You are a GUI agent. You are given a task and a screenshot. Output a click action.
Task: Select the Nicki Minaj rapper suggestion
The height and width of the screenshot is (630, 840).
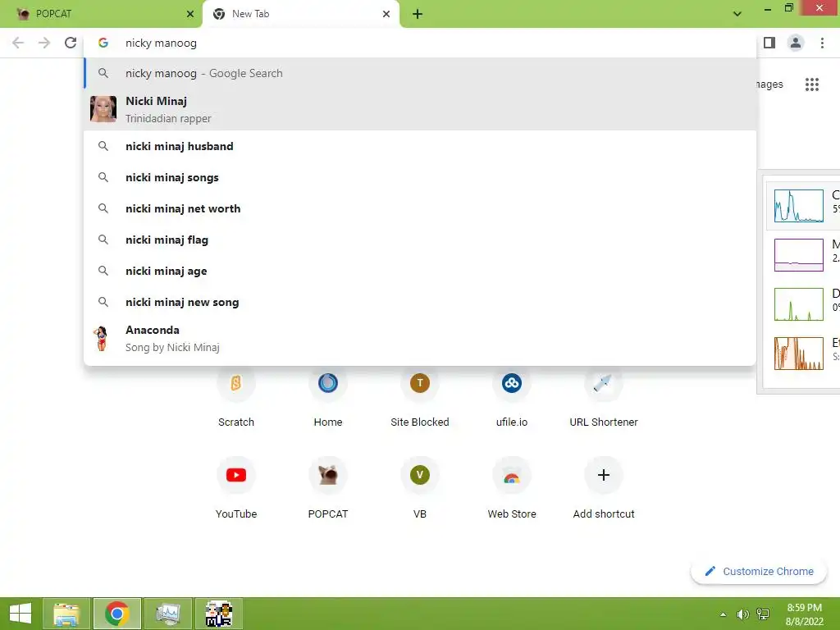coord(421,109)
